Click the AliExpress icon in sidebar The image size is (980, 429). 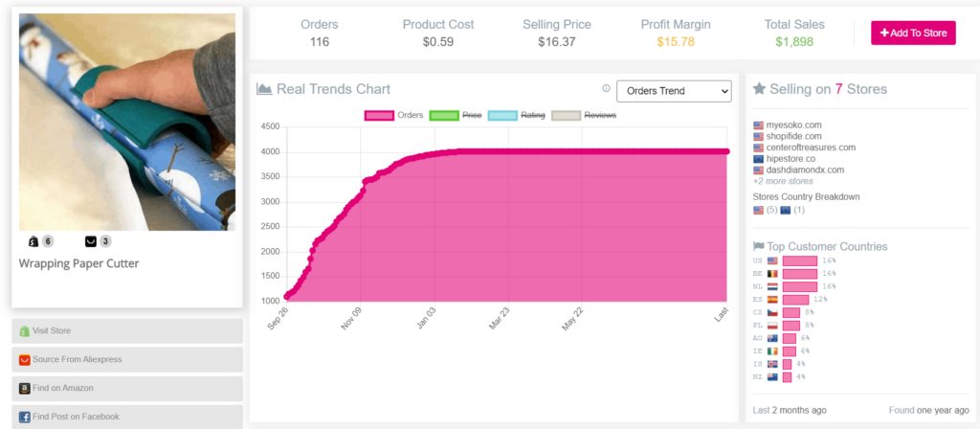(x=24, y=360)
